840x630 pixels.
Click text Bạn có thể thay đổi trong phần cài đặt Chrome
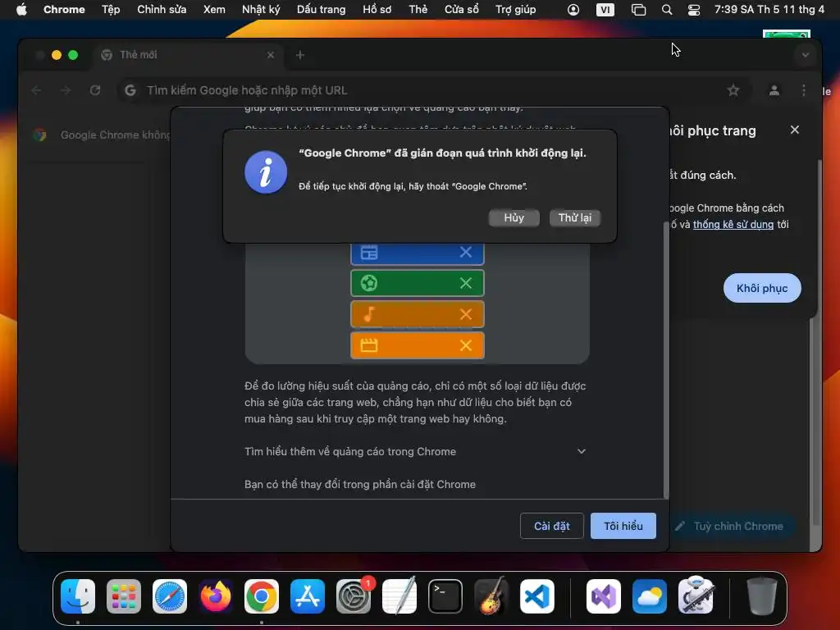tap(360, 484)
